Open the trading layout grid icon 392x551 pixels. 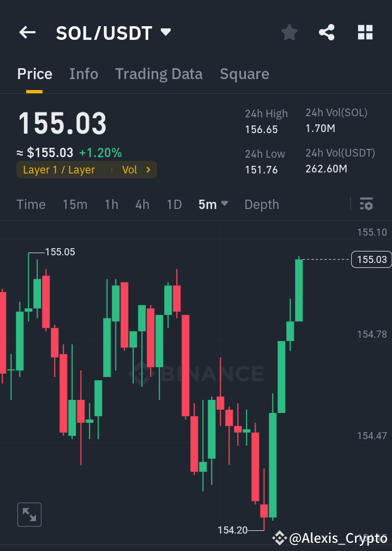[x=365, y=32]
